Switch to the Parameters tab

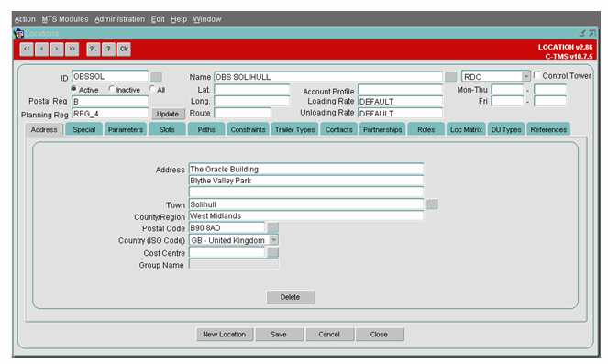pyautogui.click(x=126, y=129)
